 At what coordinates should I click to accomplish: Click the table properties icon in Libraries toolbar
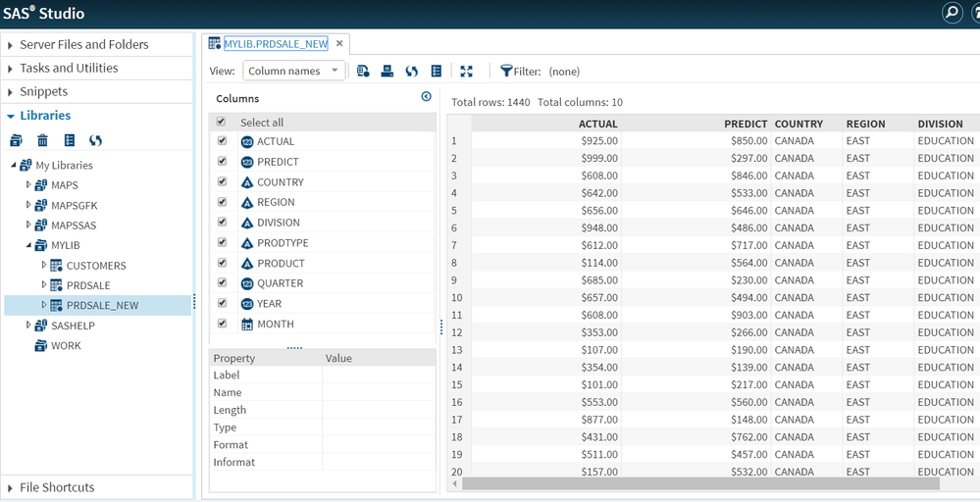tap(69, 141)
